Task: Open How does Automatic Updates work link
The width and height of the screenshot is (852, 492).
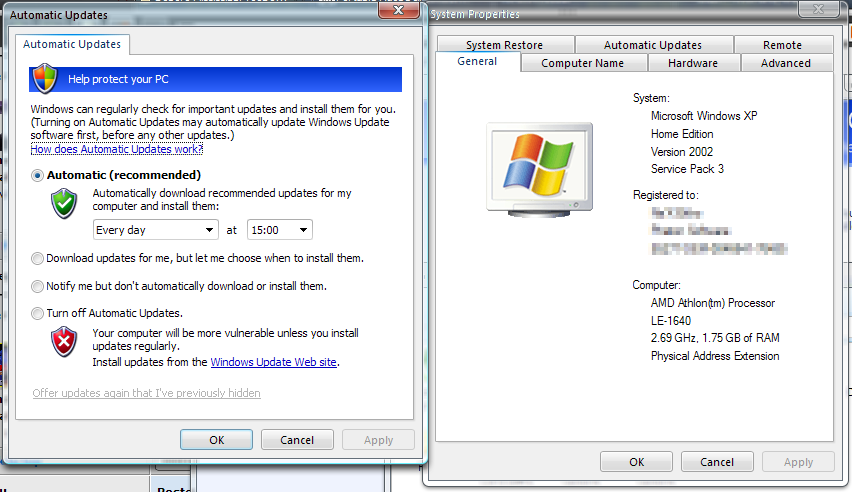Action: (x=116, y=149)
